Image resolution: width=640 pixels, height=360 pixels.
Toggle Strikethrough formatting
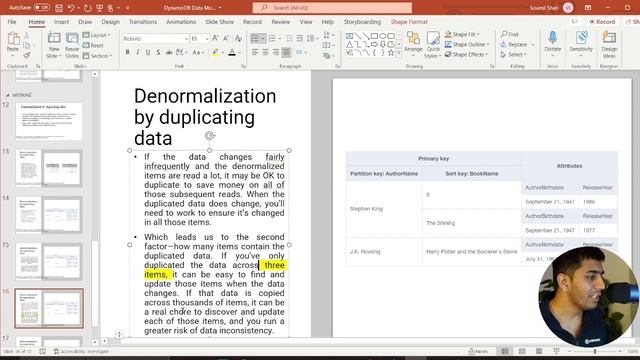169,52
